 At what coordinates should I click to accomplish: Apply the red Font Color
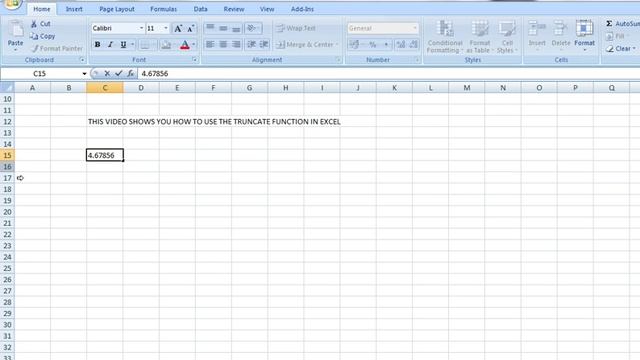(x=184, y=44)
